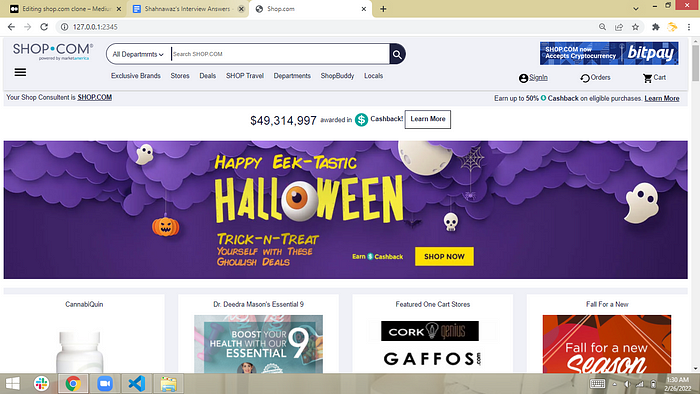Open the Windows Start menu
Image resolution: width=700 pixels, height=394 pixels.
(x=12, y=383)
